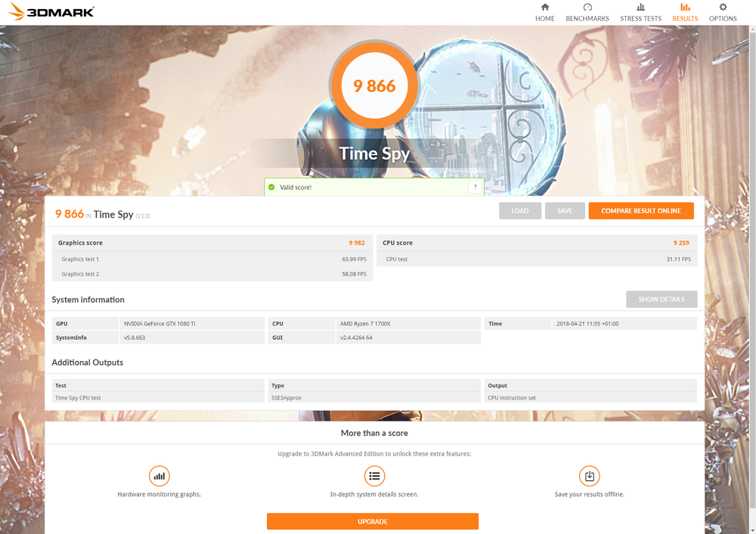Click Save your results offline caption
Screen dimensions: 756x534
589,494
